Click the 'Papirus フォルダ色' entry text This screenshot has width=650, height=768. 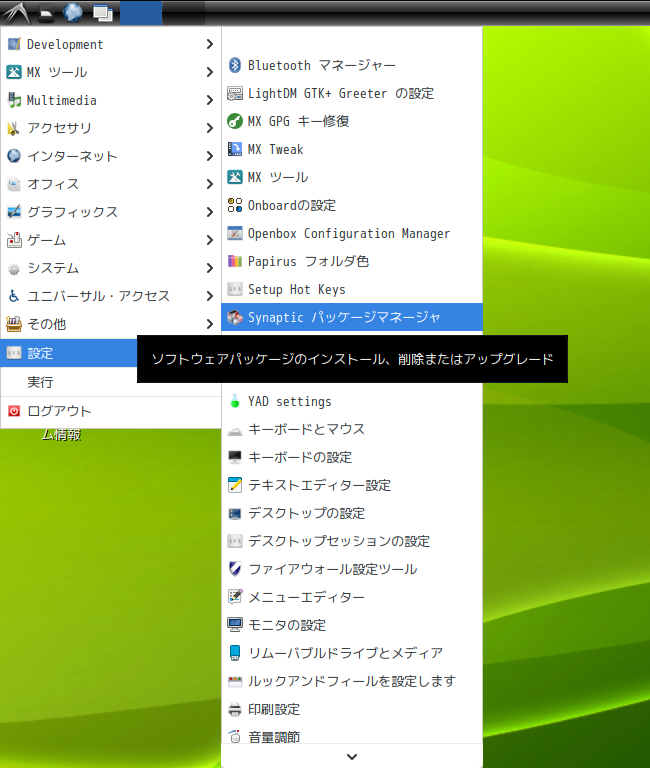pyautogui.click(x=309, y=261)
